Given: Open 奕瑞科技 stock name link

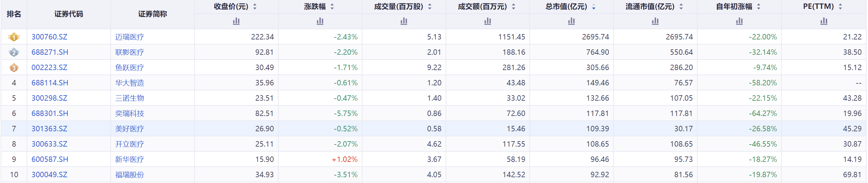Looking at the screenshot, I should (129, 113).
